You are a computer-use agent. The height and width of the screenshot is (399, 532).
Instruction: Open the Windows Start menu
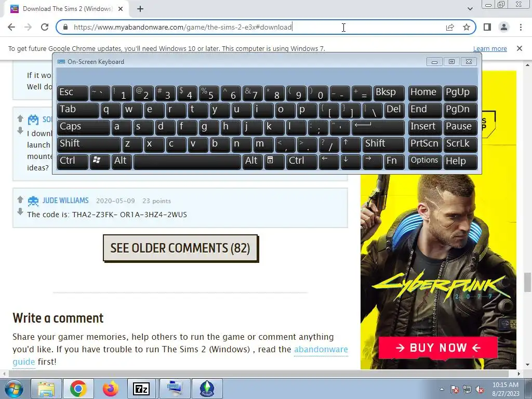click(14, 389)
